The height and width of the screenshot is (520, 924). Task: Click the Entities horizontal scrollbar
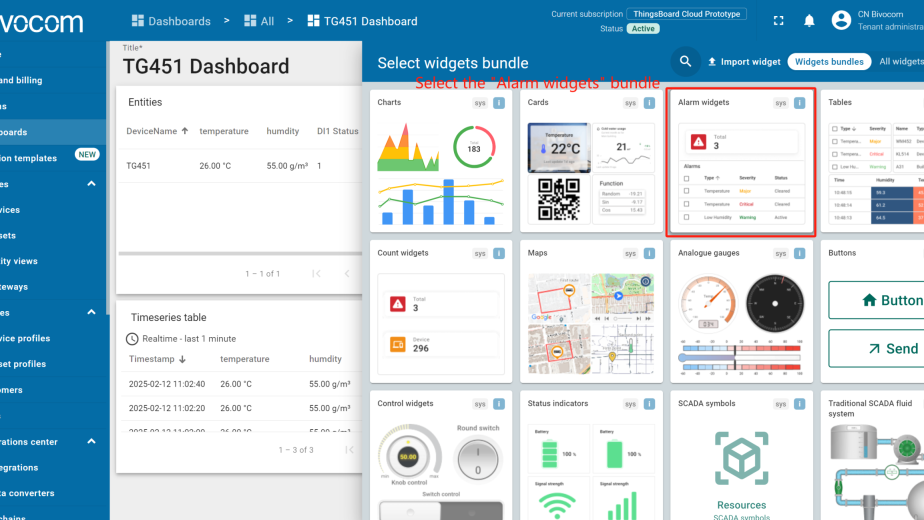pyautogui.click(x=240, y=254)
